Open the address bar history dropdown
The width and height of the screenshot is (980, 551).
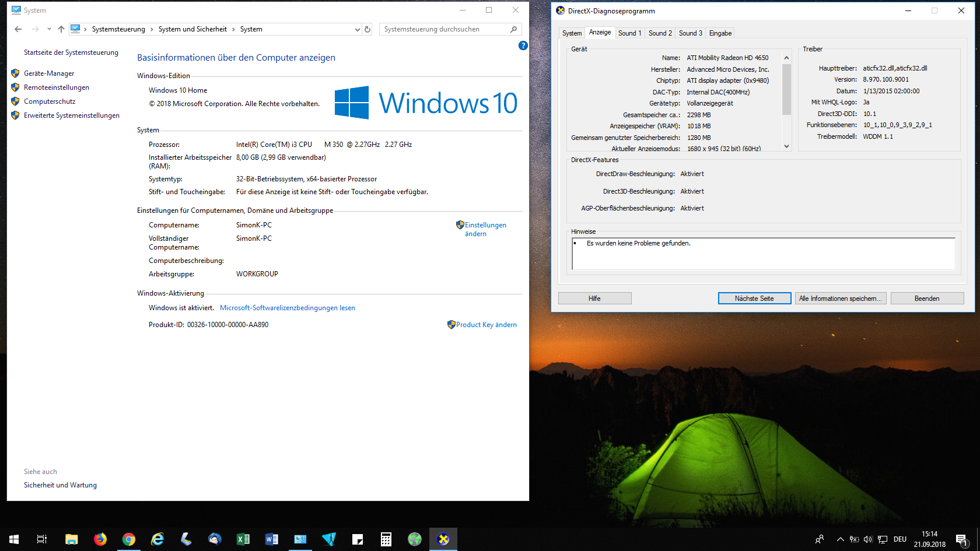coord(357,29)
